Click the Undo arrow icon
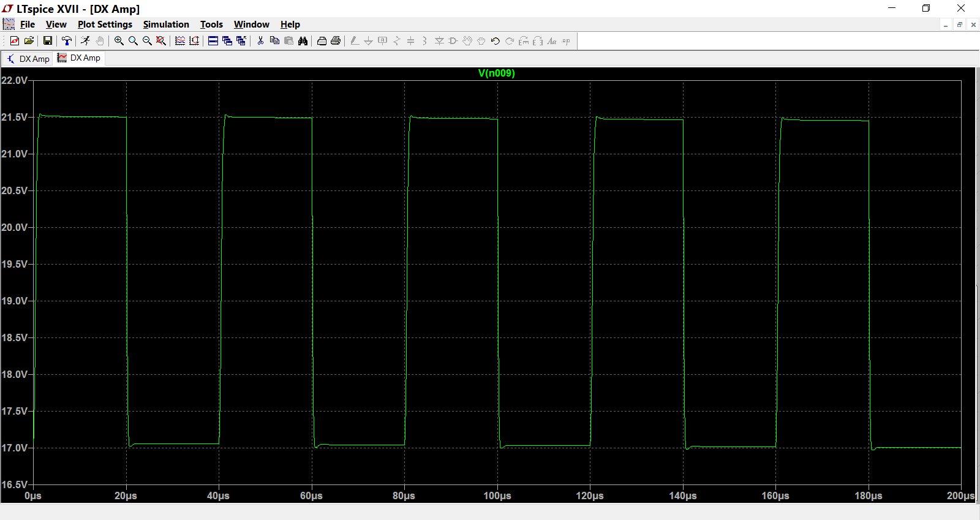The height and width of the screenshot is (520, 980). [x=496, y=41]
